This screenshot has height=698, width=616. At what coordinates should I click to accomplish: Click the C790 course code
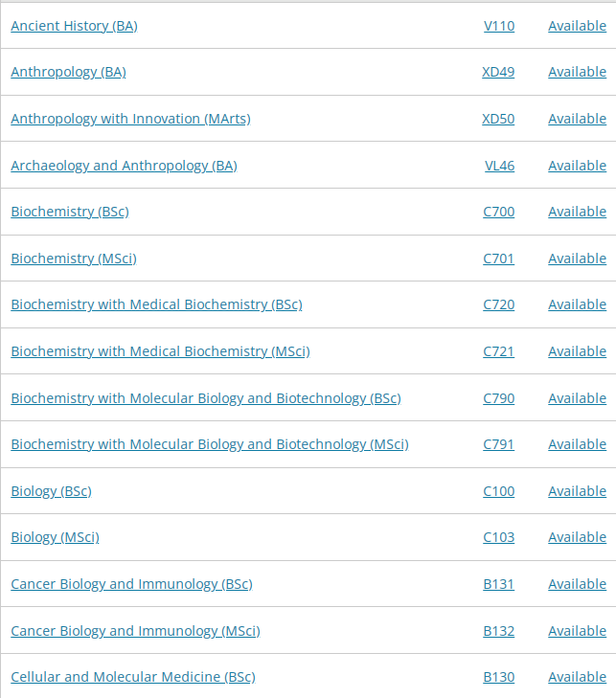coord(499,398)
